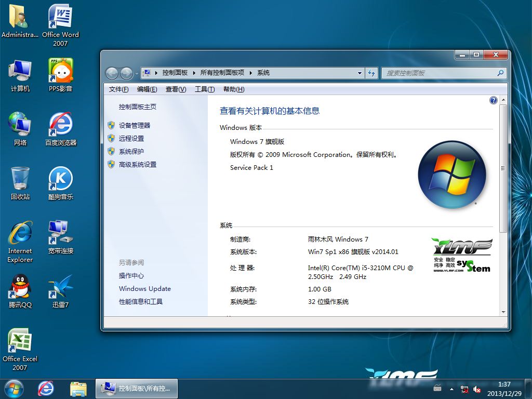
Task: Open 百度浏览器 desktop shortcut
Action: 61,129
